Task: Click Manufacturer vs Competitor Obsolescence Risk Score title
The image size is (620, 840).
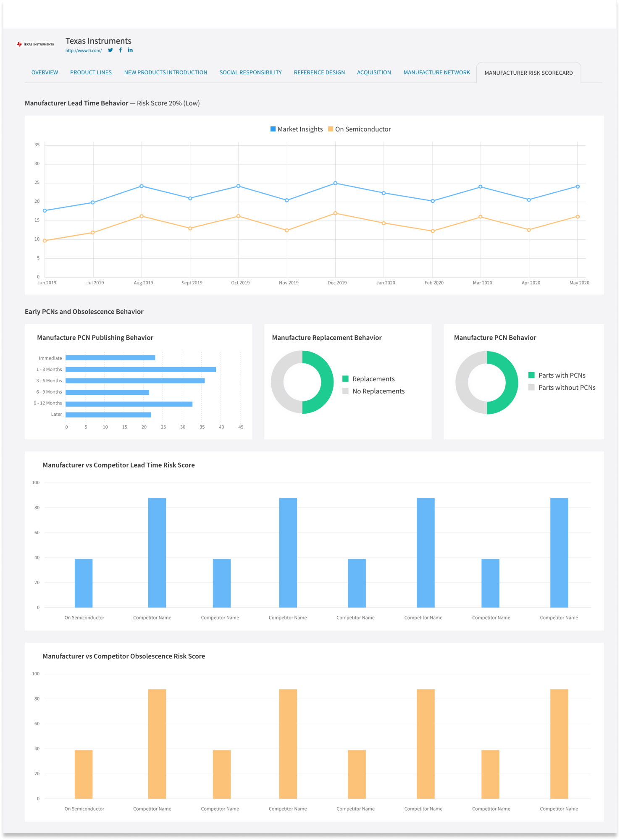Action: click(124, 656)
